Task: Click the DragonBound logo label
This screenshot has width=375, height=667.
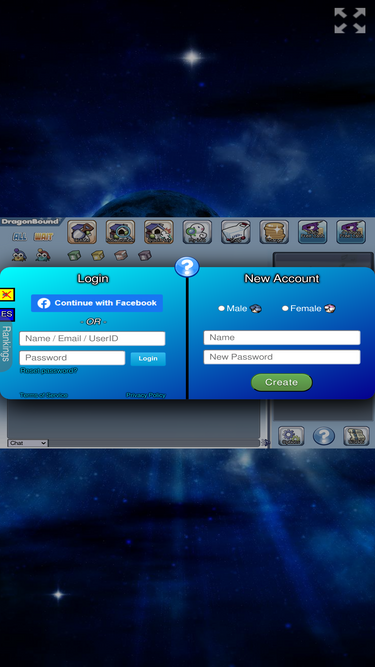Action: [30, 222]
